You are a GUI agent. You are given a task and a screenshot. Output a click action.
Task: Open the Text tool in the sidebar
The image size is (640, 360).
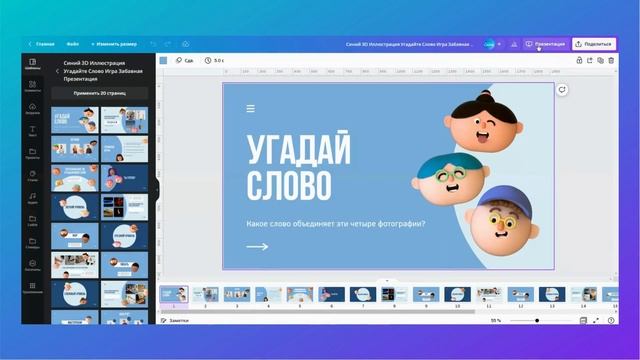click(x=33, y=131)
